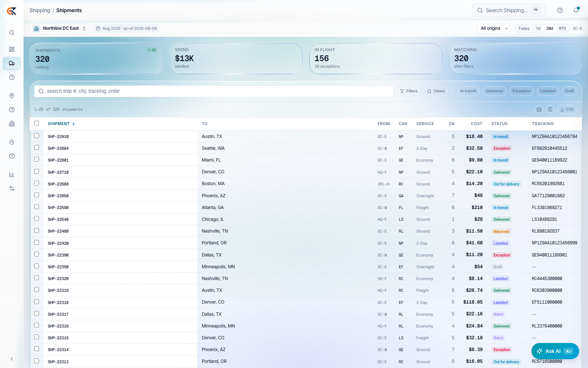Check the box for SHP-22480
The height and width of the screenshot is (368, 588).
click(36, 231)
